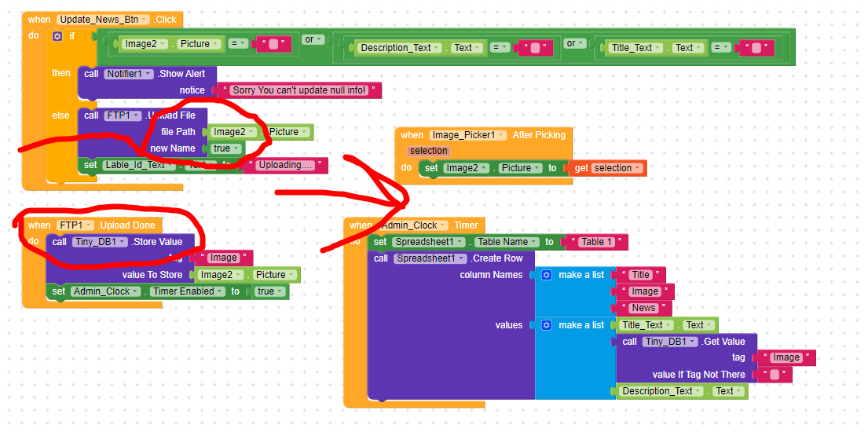
Task: Click the empty string compared with Title_Text Text
Action: coord(756,48)
